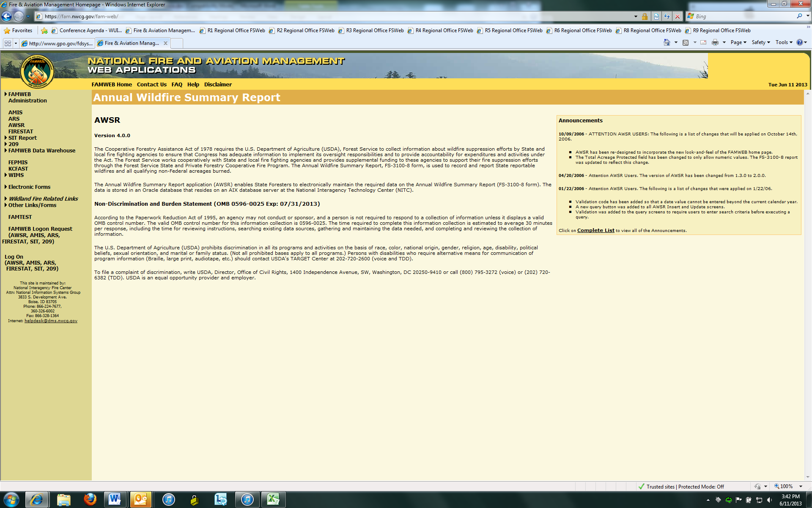This screenshot has height=508, width=812.
Task: Open Quick Tabs grid icon
Action: pos(8,43)
